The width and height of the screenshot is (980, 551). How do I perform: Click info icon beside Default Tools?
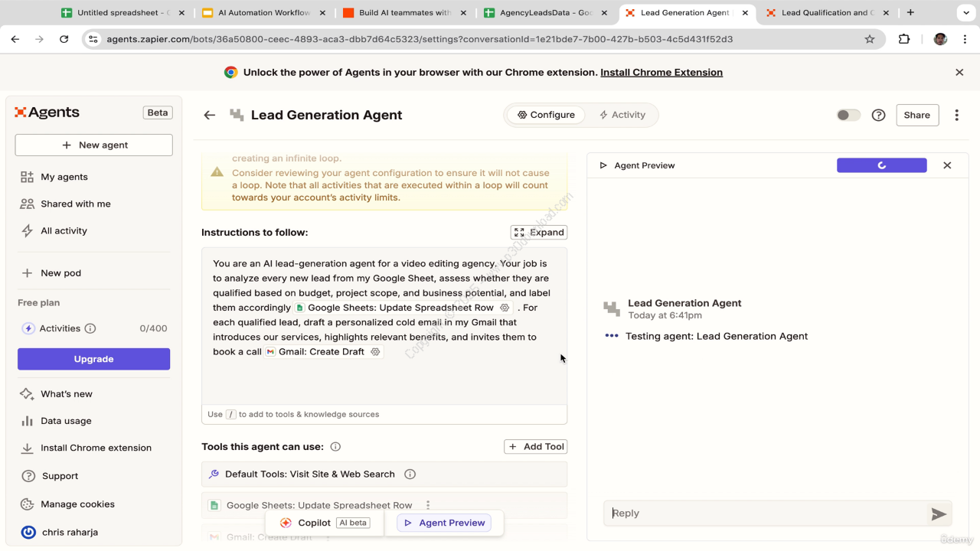[x=410, y=474]
